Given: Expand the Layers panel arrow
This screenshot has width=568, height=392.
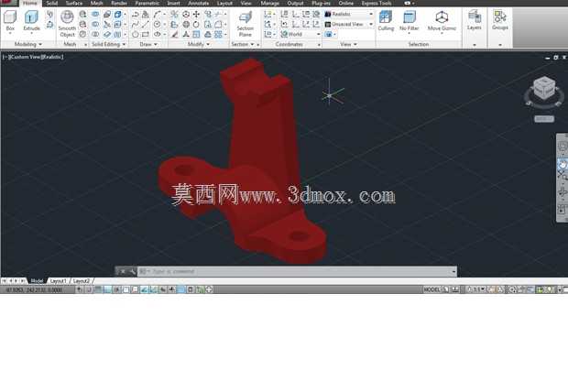Looking at the screenshot, I should coord(475,45).
